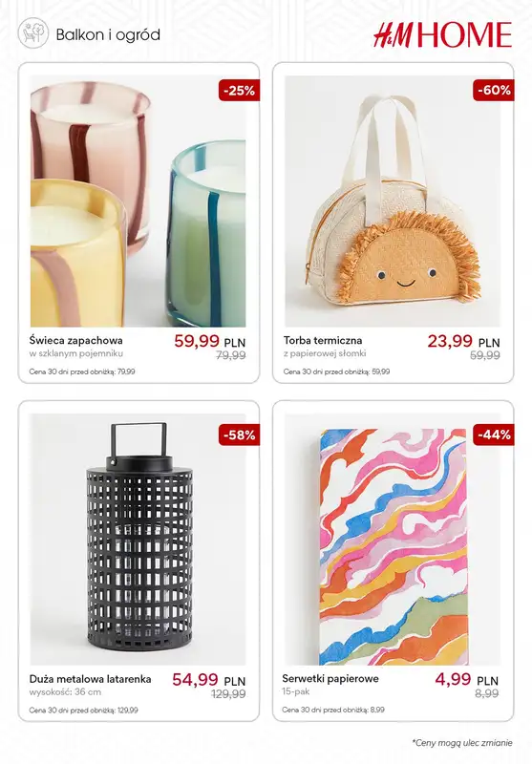The image size is (532, 764).
Task: Click the 59,99 PLN candle price
Action: coord(209,341)
